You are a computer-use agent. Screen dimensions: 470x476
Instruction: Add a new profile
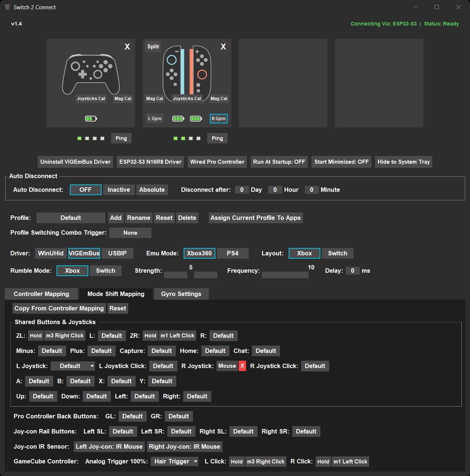pos(116,218)
